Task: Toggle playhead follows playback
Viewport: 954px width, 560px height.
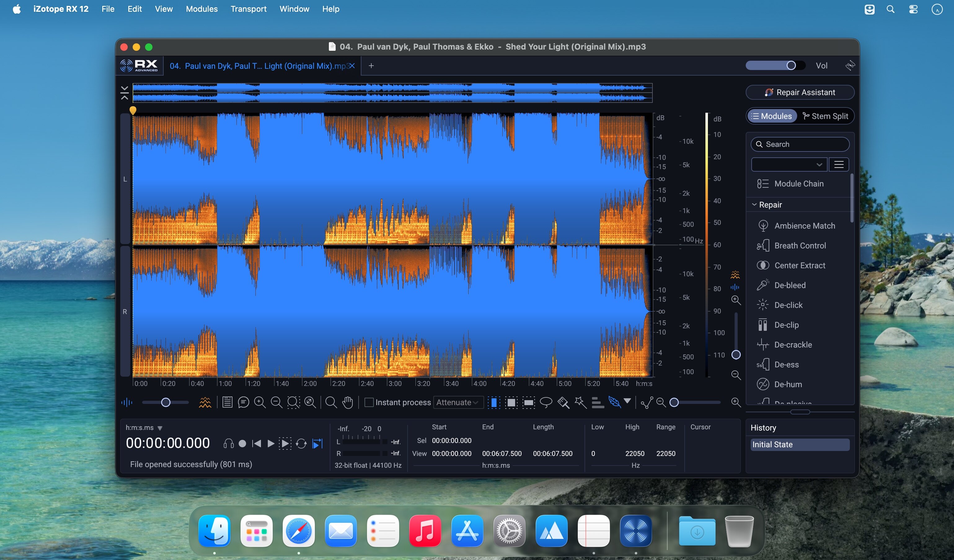Action: [317, 444]
